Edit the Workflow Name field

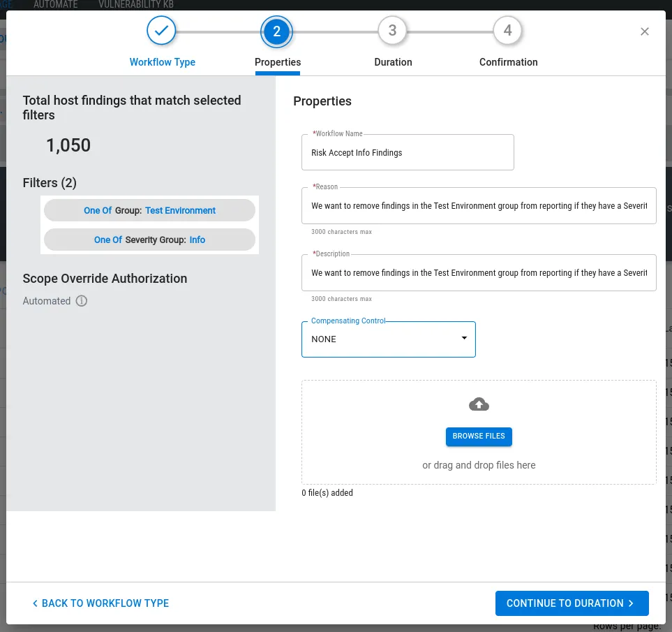408,152
